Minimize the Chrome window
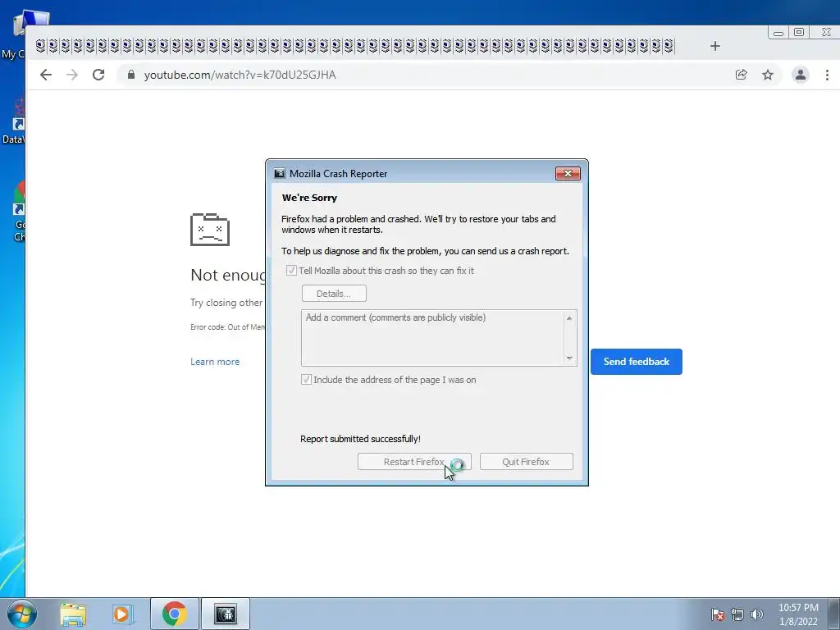The image size is (840, 630). click(x=778, y=33)
